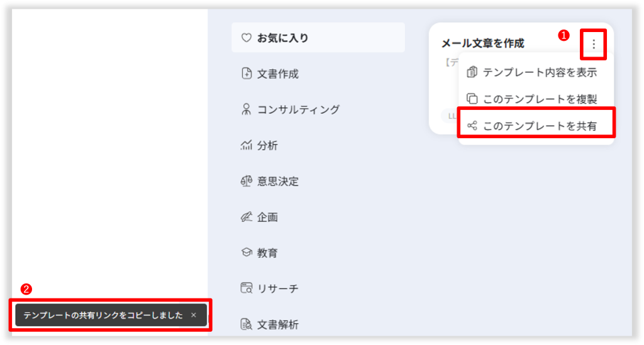The height and width of the screenshot is (345, 644).
Task: Dismiss the copied share link notification
Action: (194, 315)
